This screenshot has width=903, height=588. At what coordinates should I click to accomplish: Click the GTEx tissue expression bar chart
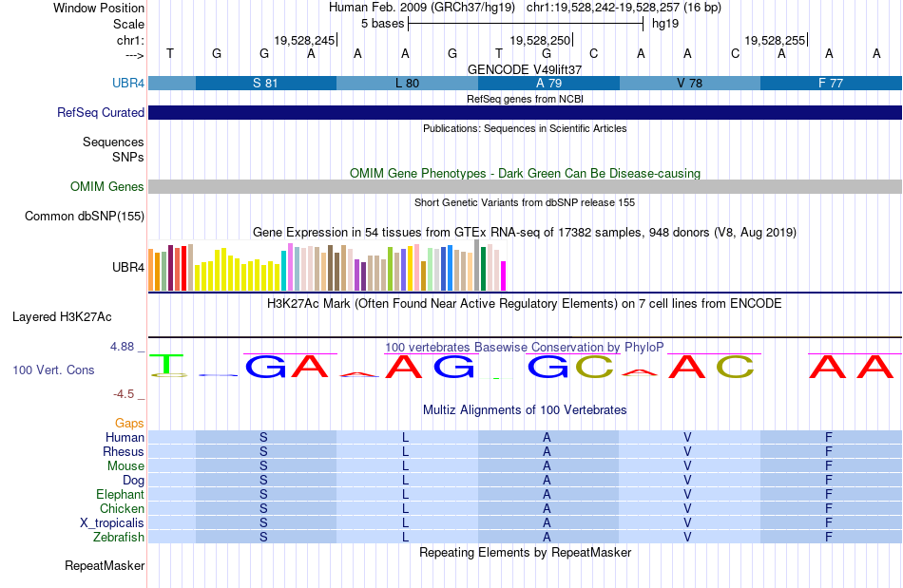[327, 266]
